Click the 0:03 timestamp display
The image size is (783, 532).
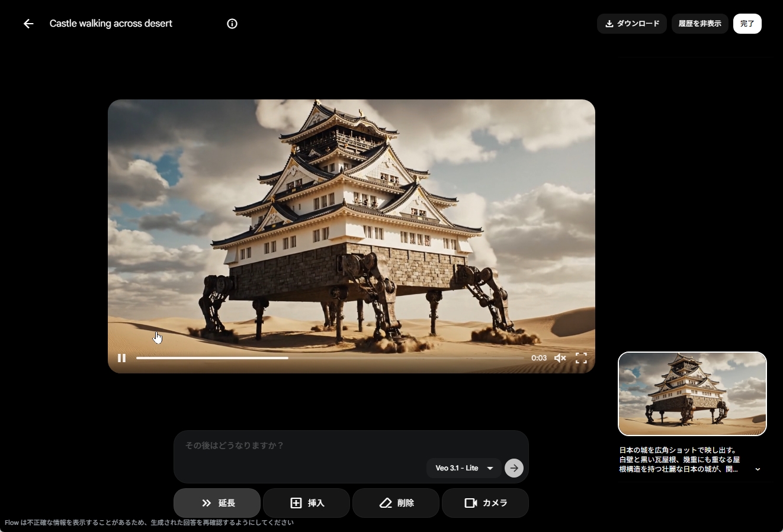(x=539, y=358)
